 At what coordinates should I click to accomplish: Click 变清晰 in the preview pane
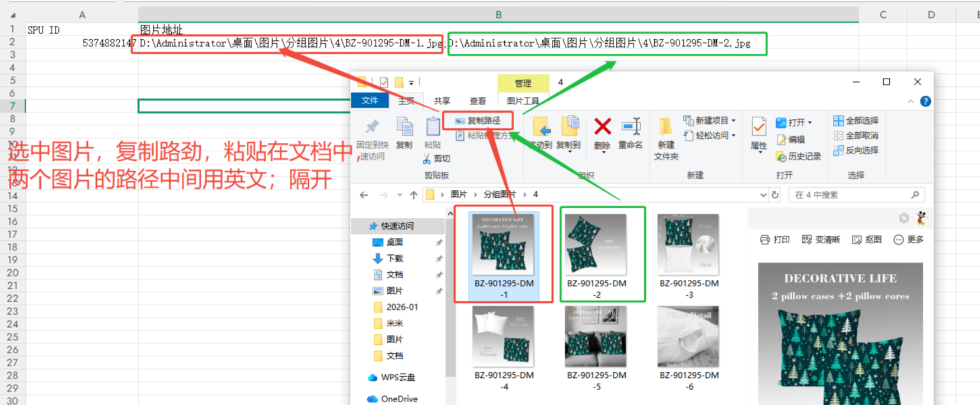pyautogui.click(x=821, y=240)
